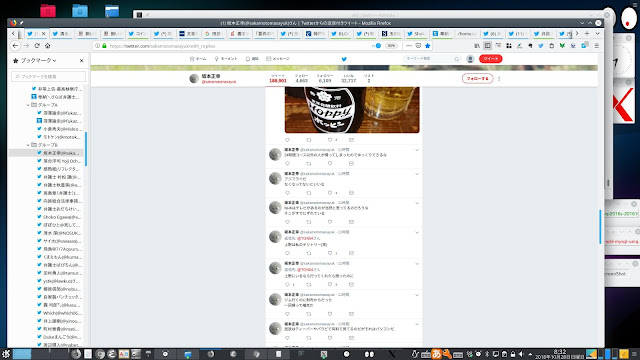Open the chevron menu on the NHKはテレビ tweet

[417, 203]
